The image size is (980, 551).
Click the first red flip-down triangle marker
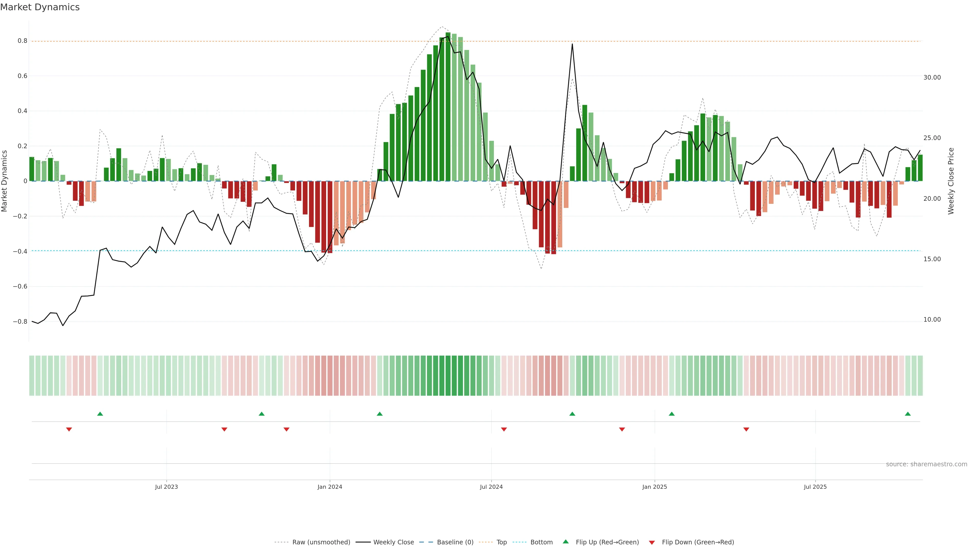tap(69, 429)
